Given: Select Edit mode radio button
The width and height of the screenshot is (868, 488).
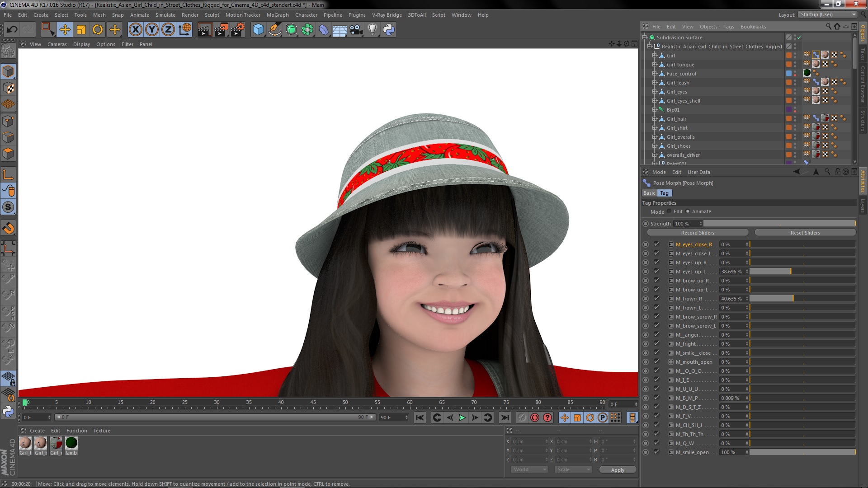Looking at the screenshot, I should click(669, 211).
